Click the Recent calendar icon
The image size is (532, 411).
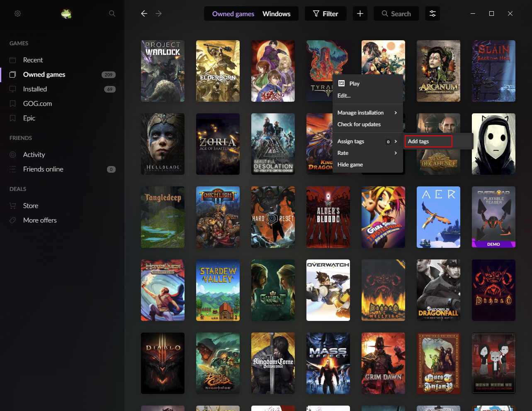click(x=13, y=60)
